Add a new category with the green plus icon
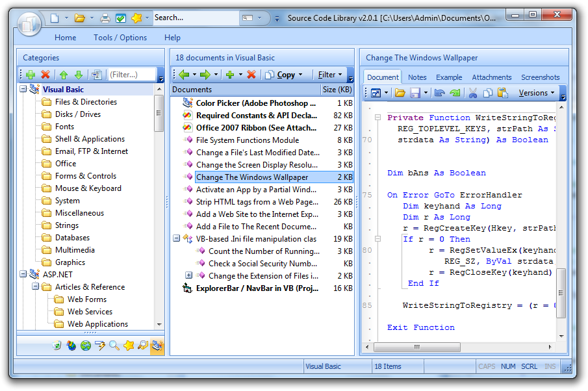Screen dimensions: 588x391 [x=30, y=74]
